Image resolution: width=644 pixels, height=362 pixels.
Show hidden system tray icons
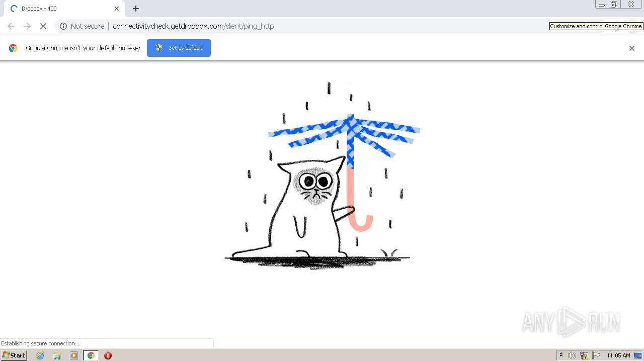coord(561,355)
